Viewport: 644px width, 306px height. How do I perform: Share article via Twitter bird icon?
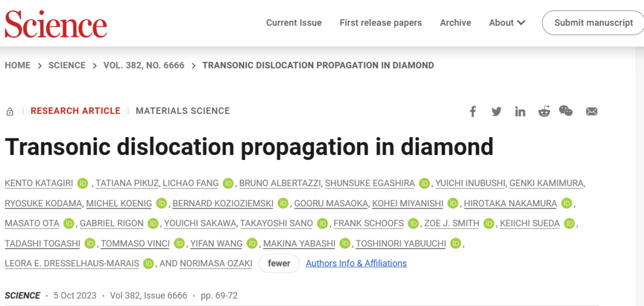[x=497, y=112]
